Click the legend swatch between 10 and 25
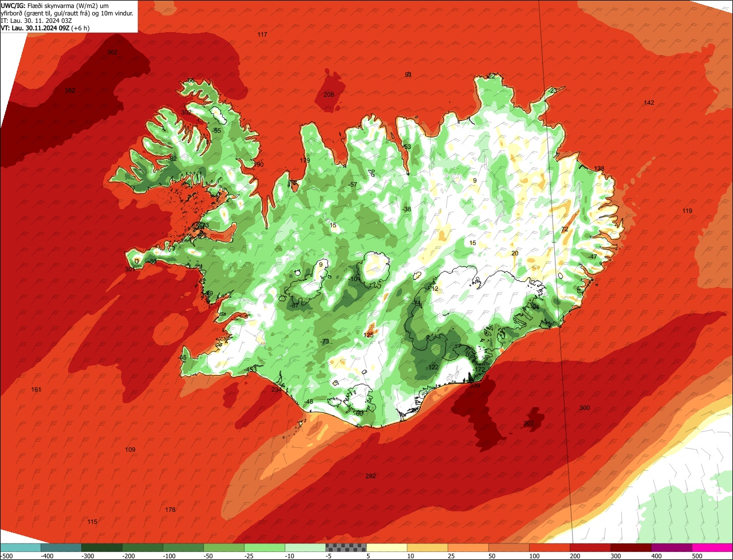The height and width of the screenshot is (560, 733). [x=427, y=547]
